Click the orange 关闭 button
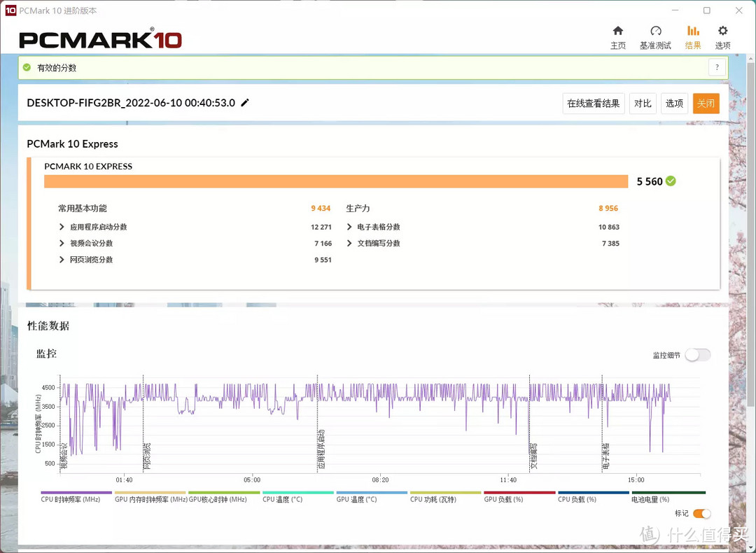756x553 pixels. tap(706, 104)
